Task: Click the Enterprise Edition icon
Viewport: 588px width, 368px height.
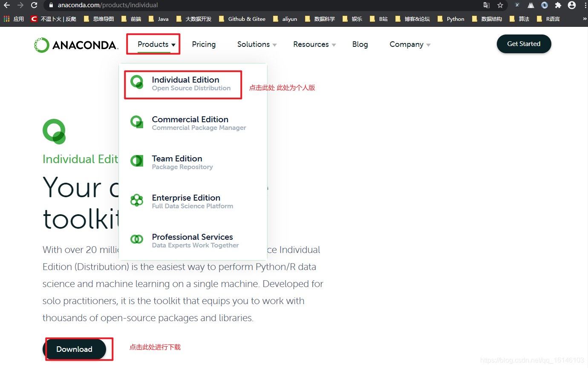Action: 137,200
